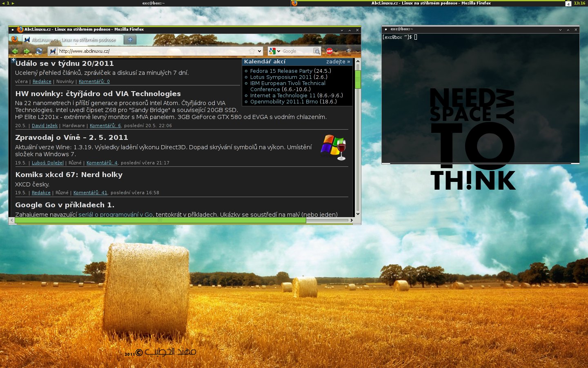Follow the 'seriál o programování v Go' link
Image resolution: width=588 pixels, height=368 pixels.
tap(116, 215)
